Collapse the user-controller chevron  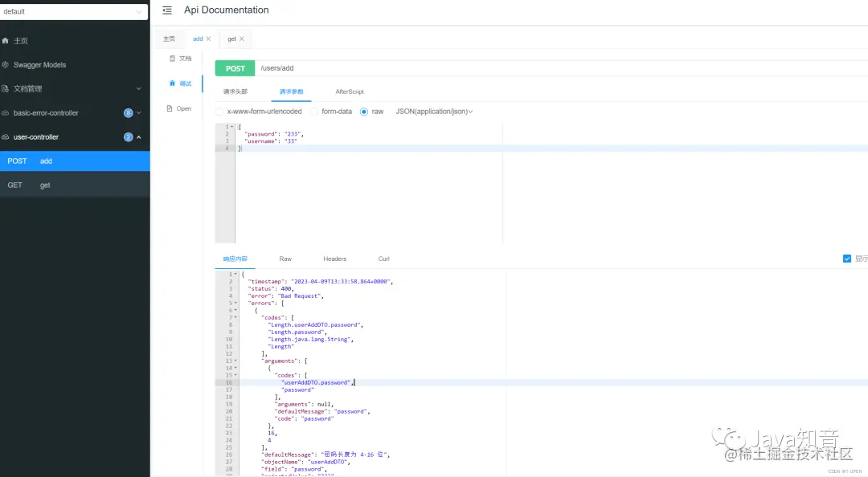point(139,137)
